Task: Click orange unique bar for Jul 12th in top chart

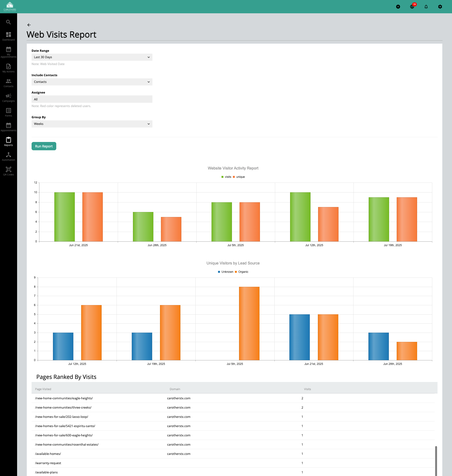Action: click(328, 224)
